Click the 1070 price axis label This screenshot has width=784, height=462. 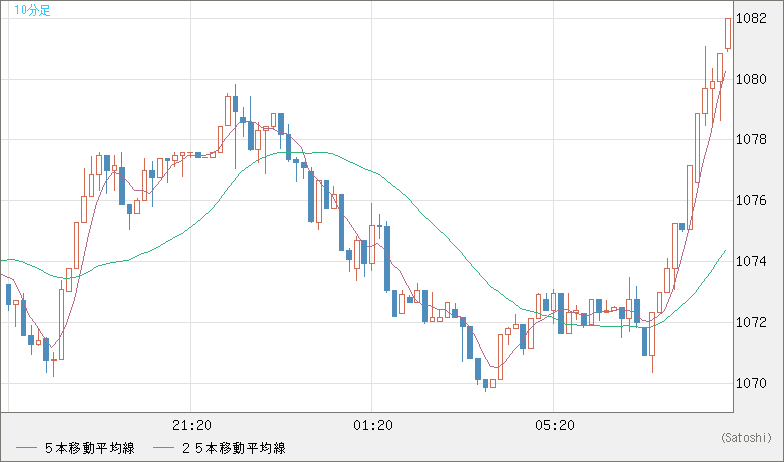click(751, 383)
